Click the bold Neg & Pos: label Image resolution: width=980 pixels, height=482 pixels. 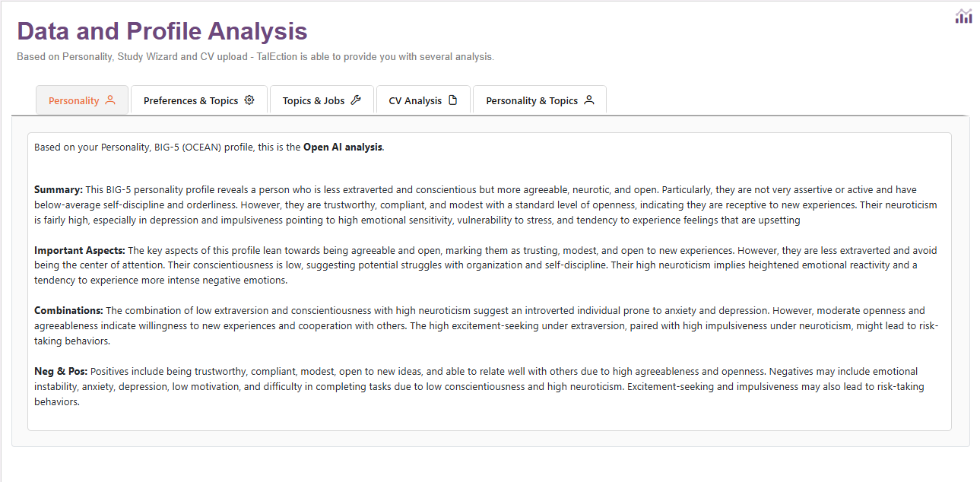tap(61, 371)
